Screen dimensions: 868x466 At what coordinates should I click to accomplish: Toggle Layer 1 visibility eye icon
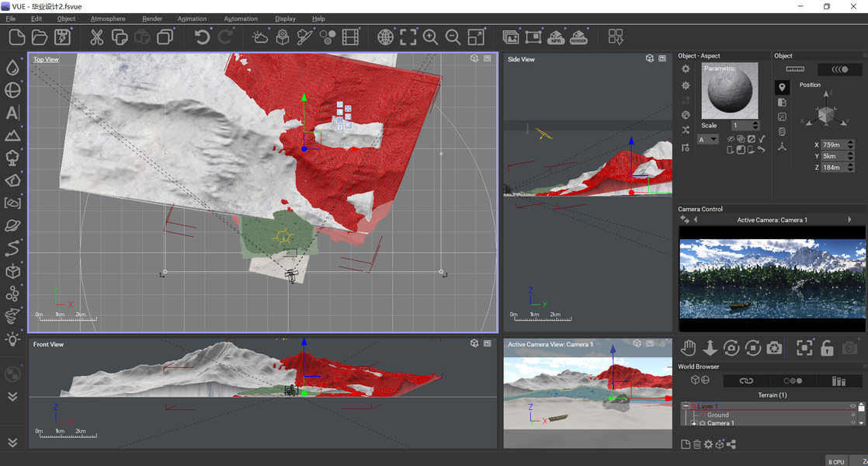coord(853,406)
